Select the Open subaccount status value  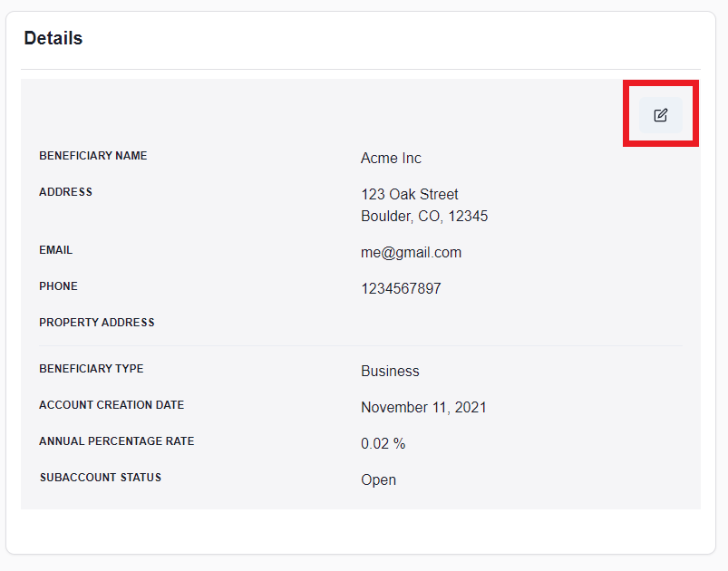pyautogui.click(x=378, y=479)
